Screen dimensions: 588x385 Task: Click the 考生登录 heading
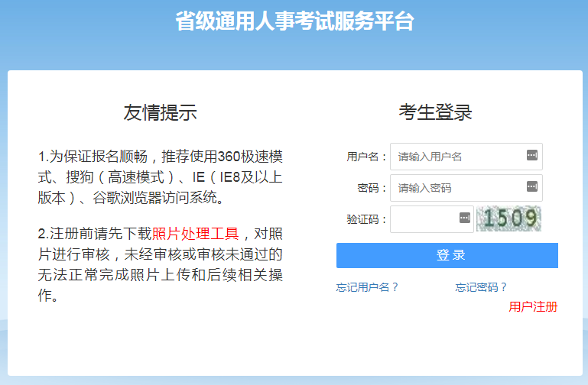[435, 112]
